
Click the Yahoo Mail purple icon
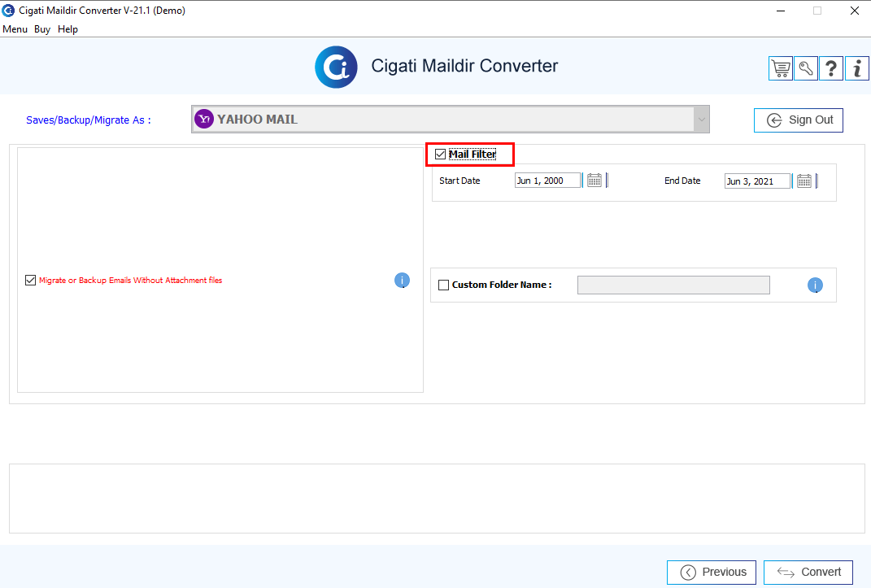coord(204,119)
